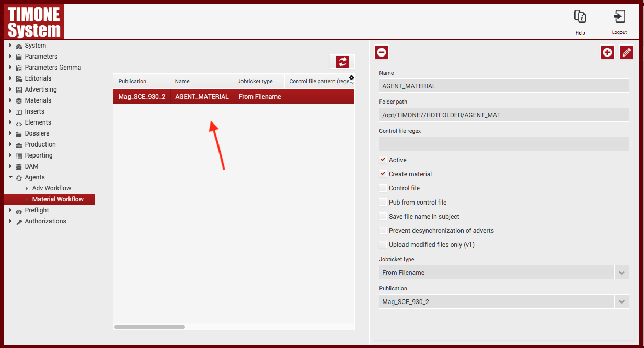This screenshot has height=348, width=644.
Task: Sort by the Publication column header
Action: pyautogui.click(x=133, y=82)
